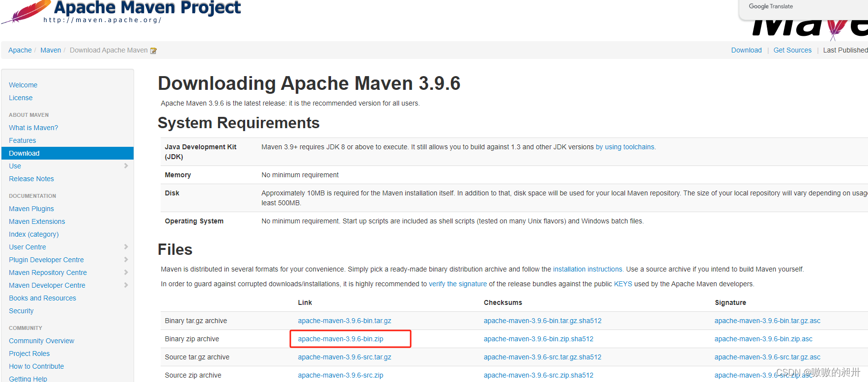
Task: Download apache-maven-3.9.6-bin.tar.gz
Action: [x=344, y=321]
